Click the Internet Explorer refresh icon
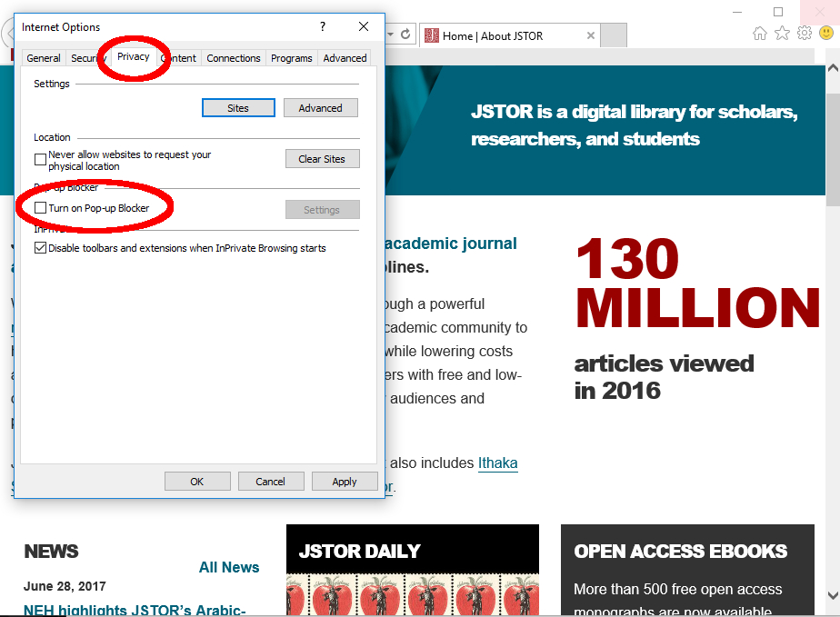Viewport: 840px width, 617px height. point(405,35)
